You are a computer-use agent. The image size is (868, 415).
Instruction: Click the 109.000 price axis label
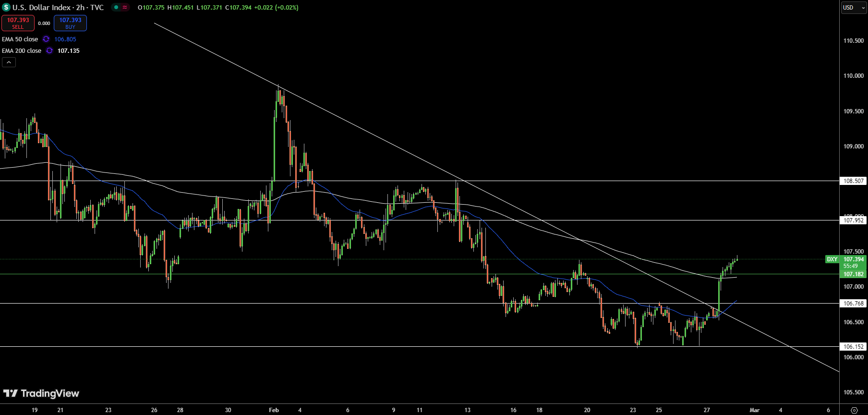pos(854,146)
